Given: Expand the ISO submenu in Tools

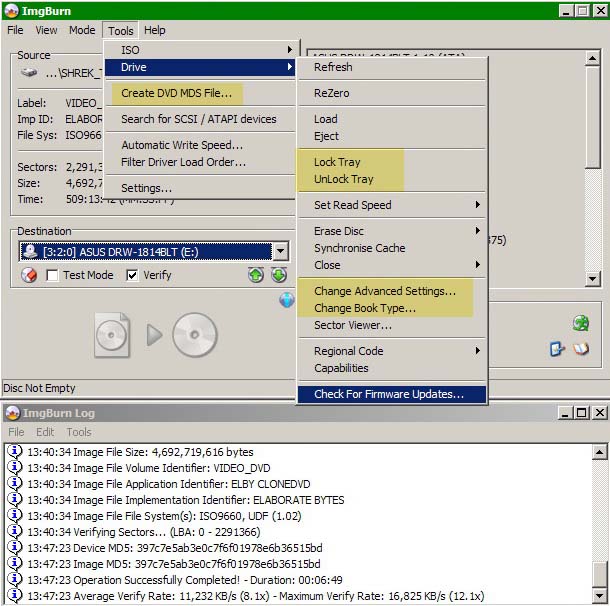Looking at the screenshot, I should pos(200,50).
